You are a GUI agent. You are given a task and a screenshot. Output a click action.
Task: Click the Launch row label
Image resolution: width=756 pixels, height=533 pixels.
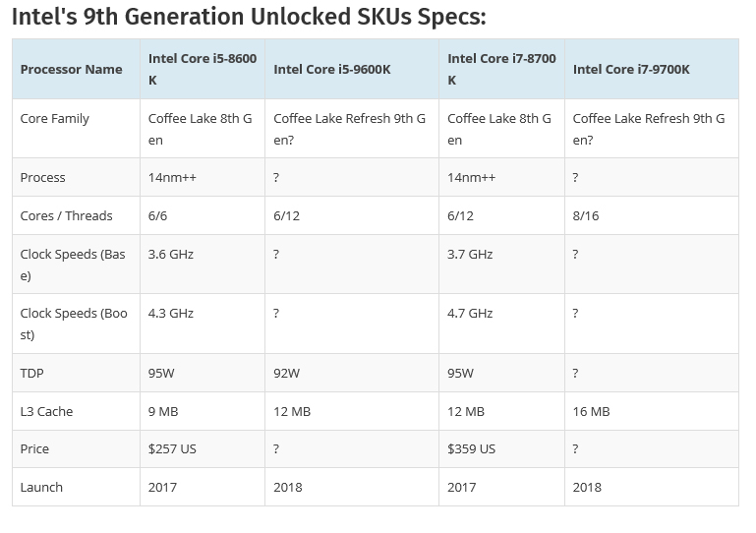(x=41, y=487)
